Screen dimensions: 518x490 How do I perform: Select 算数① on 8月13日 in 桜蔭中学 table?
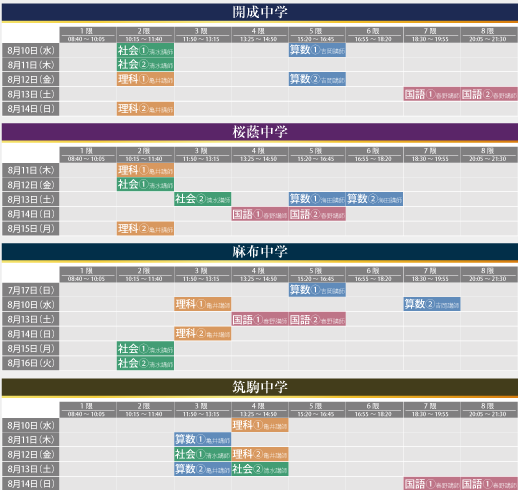pos(317,199)
